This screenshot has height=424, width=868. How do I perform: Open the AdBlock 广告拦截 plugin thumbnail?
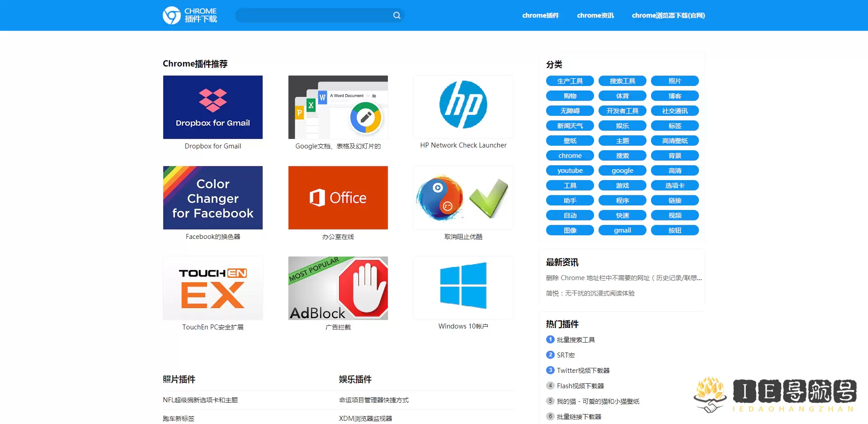(x=338, y=288)
